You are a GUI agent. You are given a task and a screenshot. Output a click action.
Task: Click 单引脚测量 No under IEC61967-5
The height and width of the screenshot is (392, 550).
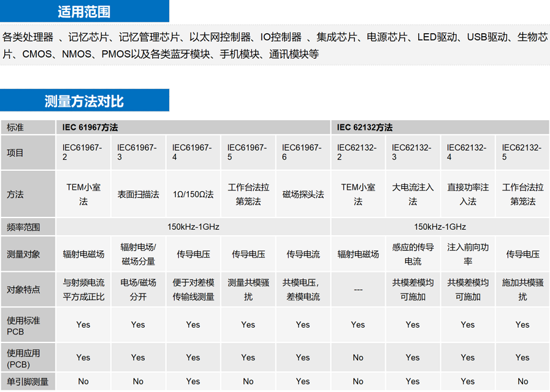[248, 382]
